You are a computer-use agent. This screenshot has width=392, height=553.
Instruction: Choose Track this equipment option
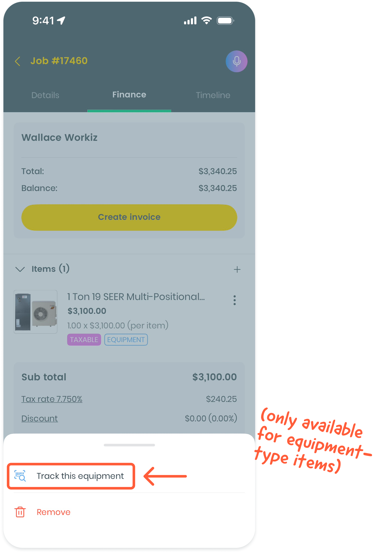click(71, 476)
